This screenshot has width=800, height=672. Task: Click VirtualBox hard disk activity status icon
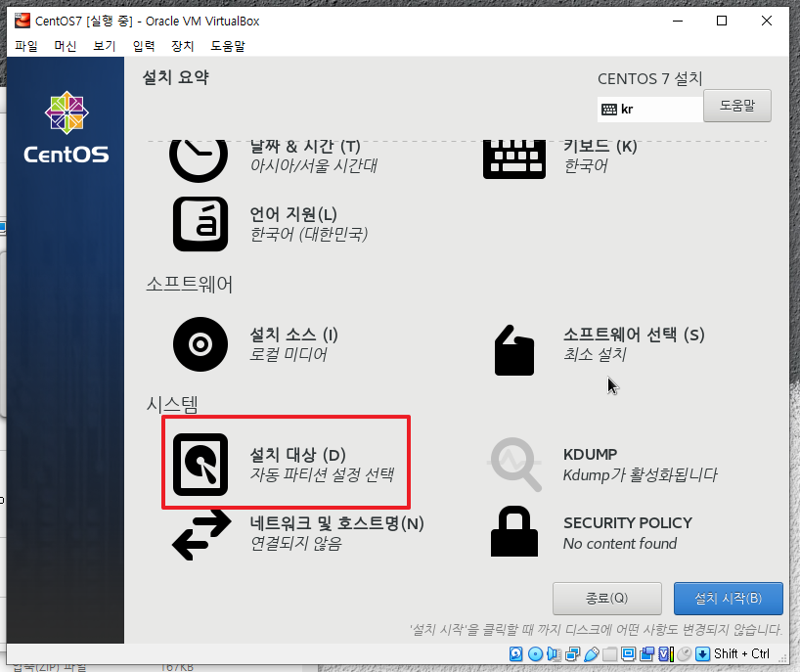tap(515, 654)
